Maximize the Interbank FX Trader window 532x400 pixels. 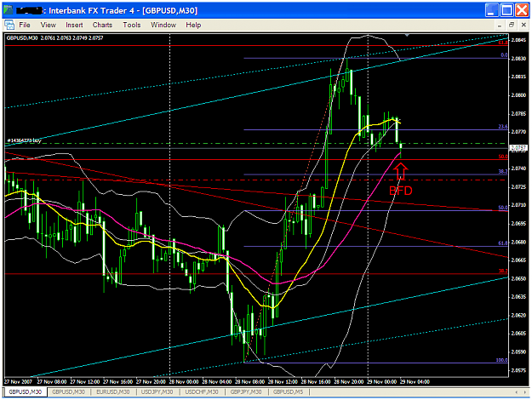click(x=506, y=10)
